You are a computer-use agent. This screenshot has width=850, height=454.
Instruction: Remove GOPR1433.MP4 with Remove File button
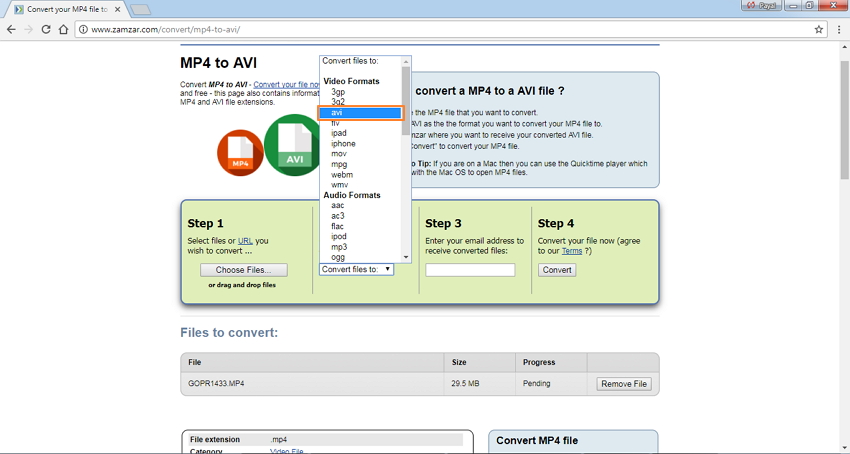pos(624,383)
